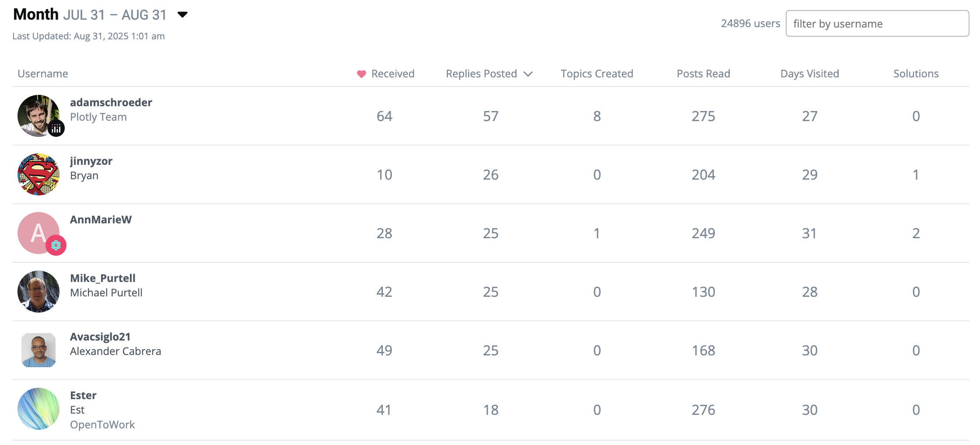Click the Plotly badge on adamschroeder's avatar

[x=56, y=129]
